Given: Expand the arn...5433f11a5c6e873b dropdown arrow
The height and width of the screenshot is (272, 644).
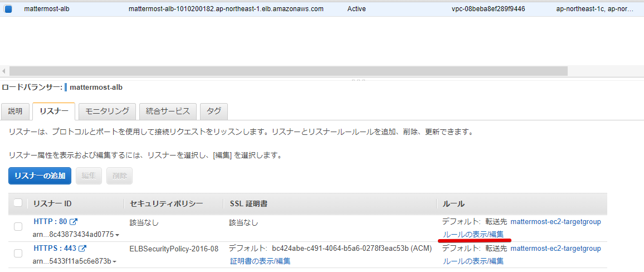Looking at the screenshot, I should pos(115,262).
